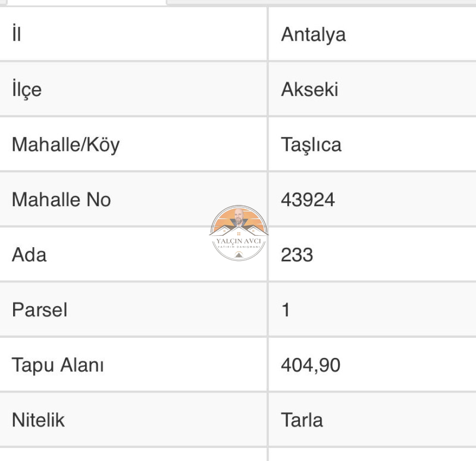This screenshot has width=476, height=461.
Task: Select the Tapu Alanı label
Action: [x=58, y=365]
